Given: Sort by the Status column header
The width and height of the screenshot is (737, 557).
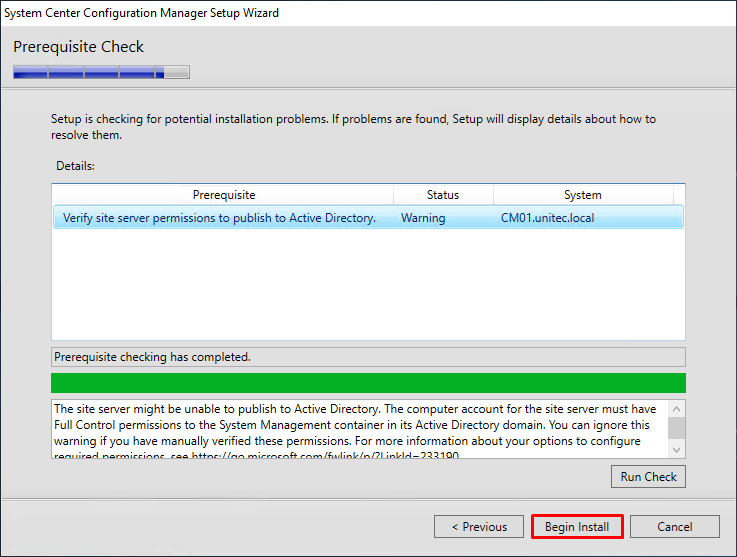Looking at the screenshot, I should tap(443, 195).
